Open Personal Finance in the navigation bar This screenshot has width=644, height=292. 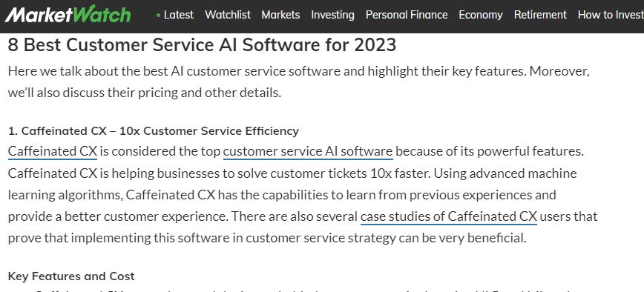pyautogui.click(x=407, y=15)
